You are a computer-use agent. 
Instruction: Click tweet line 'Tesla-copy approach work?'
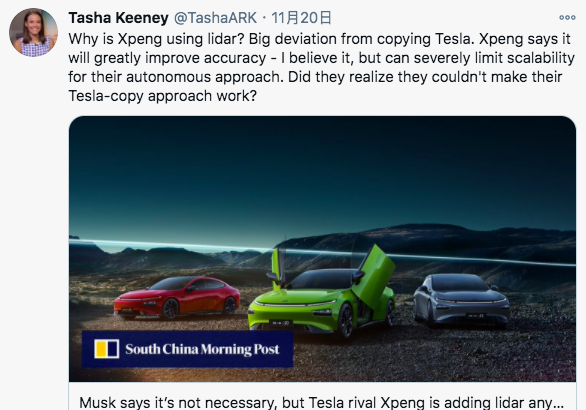click(163, 96)
